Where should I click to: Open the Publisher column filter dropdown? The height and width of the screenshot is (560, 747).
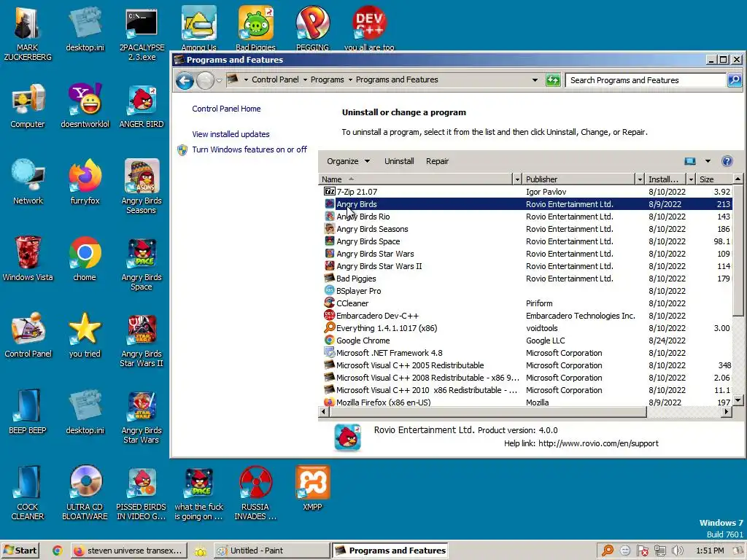[x=639, y=179]
